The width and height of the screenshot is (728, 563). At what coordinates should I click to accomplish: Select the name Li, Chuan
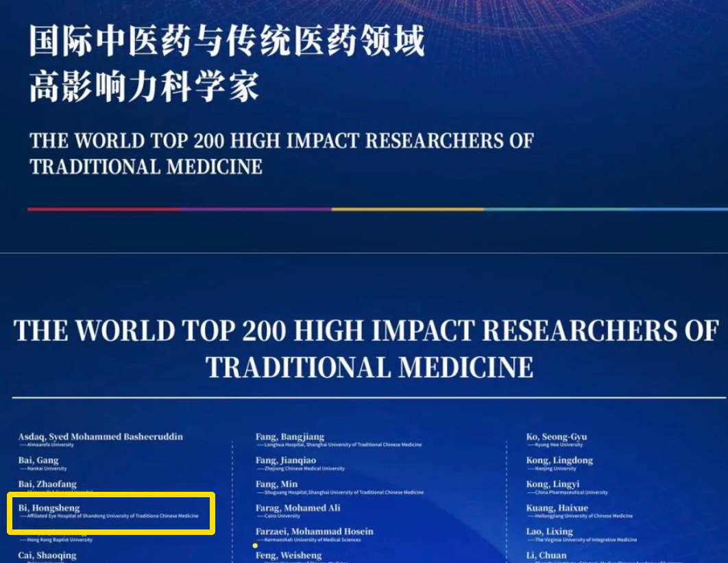(546, 555)
